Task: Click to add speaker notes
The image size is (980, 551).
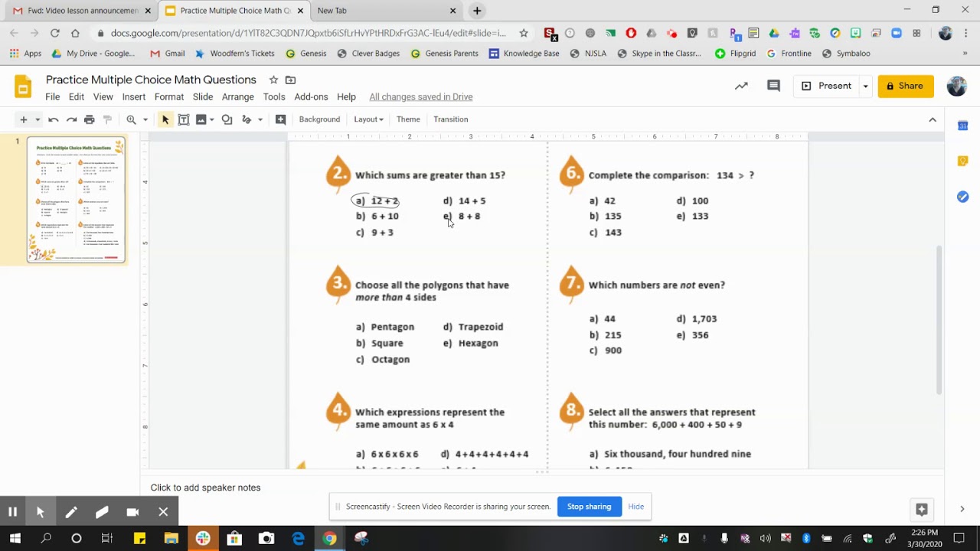Action: pyautogui.click(x=205, y=487)
